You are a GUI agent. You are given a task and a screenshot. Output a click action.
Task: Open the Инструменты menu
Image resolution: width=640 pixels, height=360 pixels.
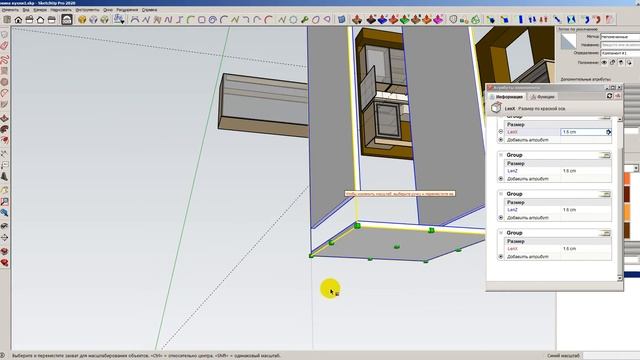[87, 10]
